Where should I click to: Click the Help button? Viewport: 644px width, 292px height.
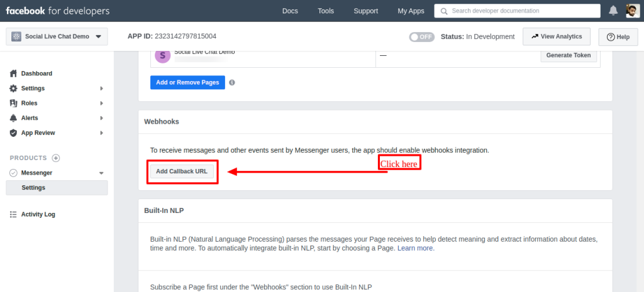618,37
